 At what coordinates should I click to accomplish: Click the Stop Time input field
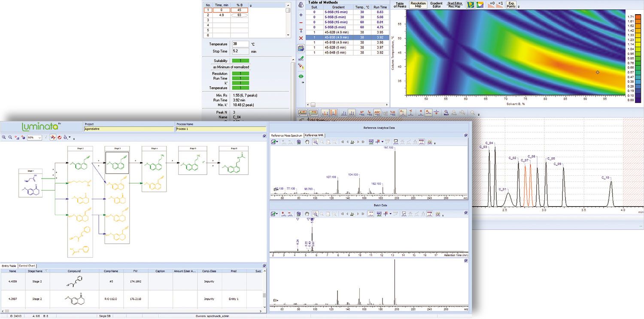click(240, 51)
